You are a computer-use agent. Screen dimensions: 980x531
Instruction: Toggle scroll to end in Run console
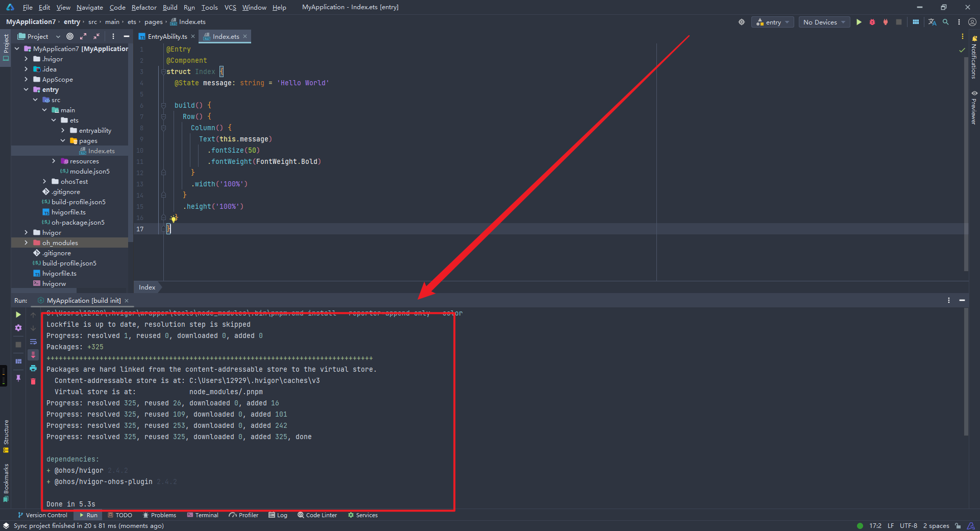[x=33, y=355]
